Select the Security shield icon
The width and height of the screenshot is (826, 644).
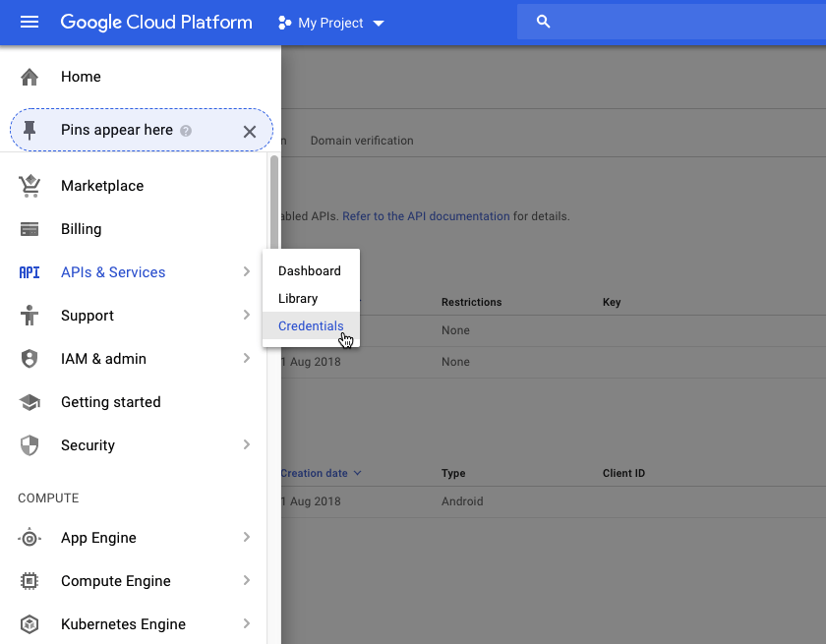29,444
